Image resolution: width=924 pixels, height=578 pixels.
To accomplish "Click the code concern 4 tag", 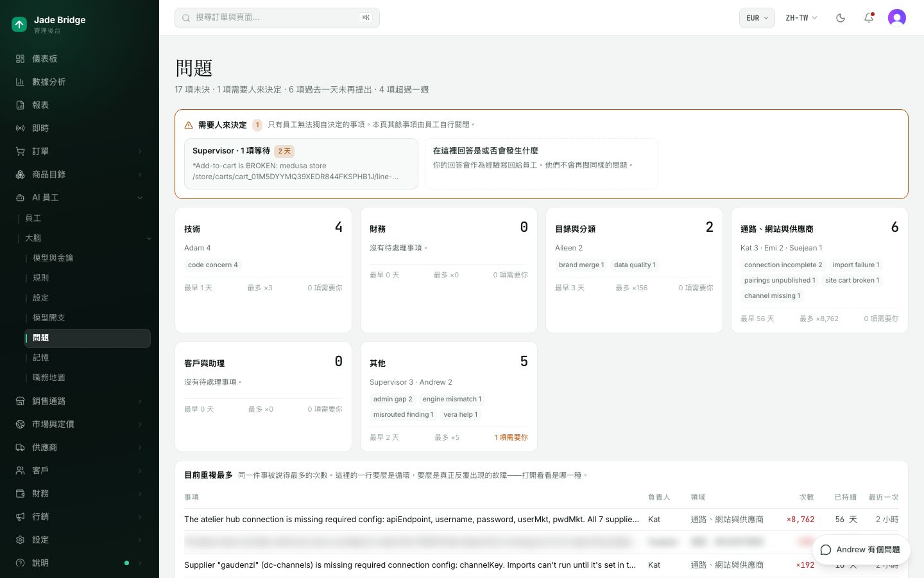I will coord(213,265).
